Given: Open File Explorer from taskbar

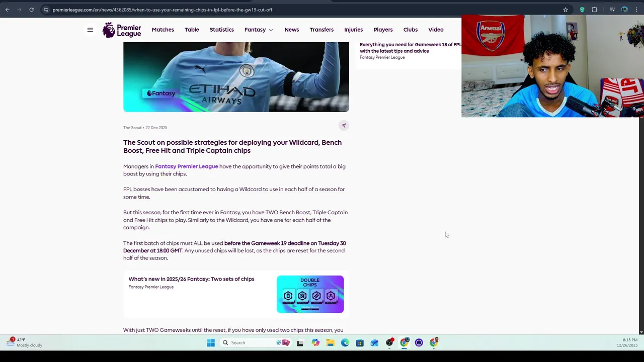Looking at the screenshot, I should [330, 343].
